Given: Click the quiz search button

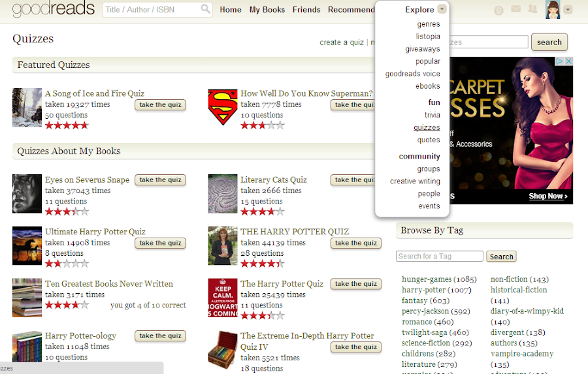Looking at the screenshot, I should coord(549,42).
